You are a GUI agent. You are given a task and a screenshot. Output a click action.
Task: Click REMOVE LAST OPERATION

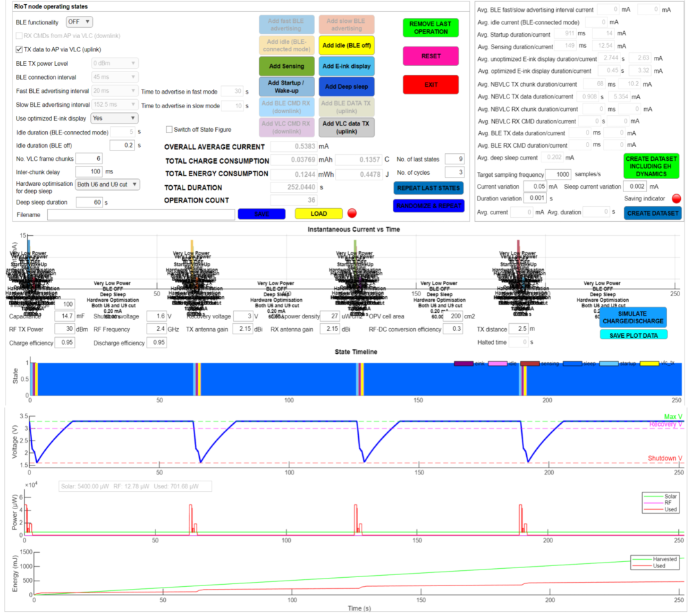point(430,28)
